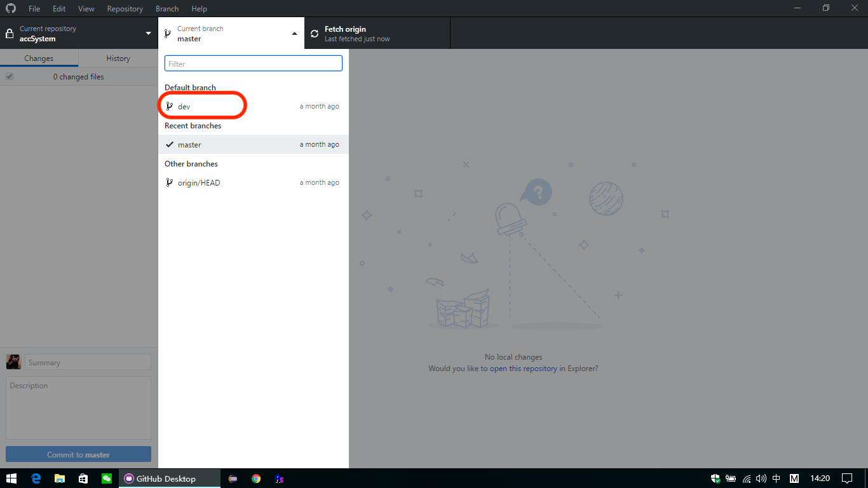Click the Chinese input method indicator
The image size is (868, 488).
pyautogui.click(x=776, y=478)
